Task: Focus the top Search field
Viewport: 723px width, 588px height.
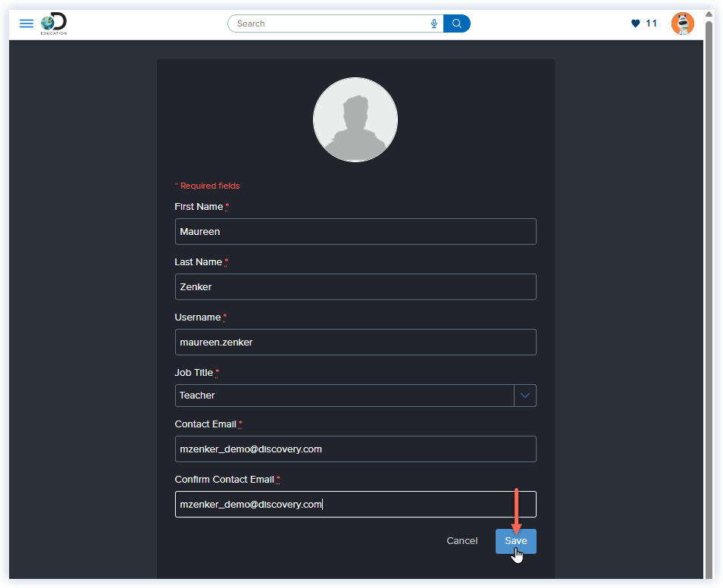Action: (x=330, y=23)
